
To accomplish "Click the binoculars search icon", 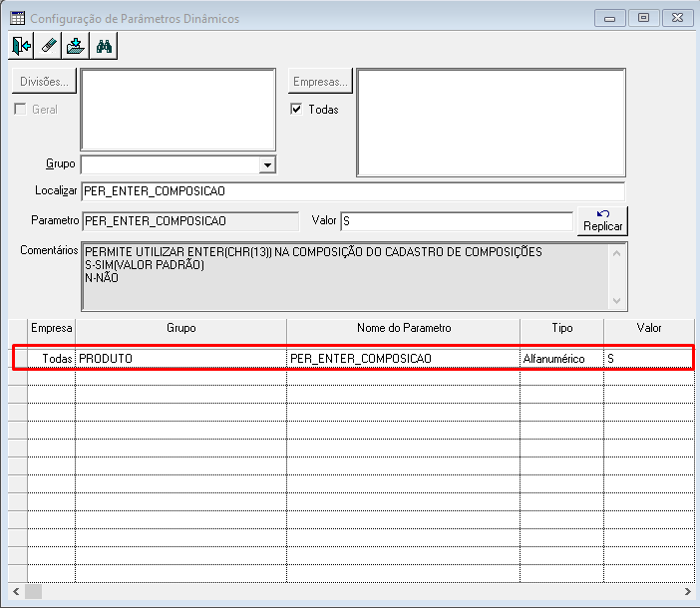I will 104,46.
